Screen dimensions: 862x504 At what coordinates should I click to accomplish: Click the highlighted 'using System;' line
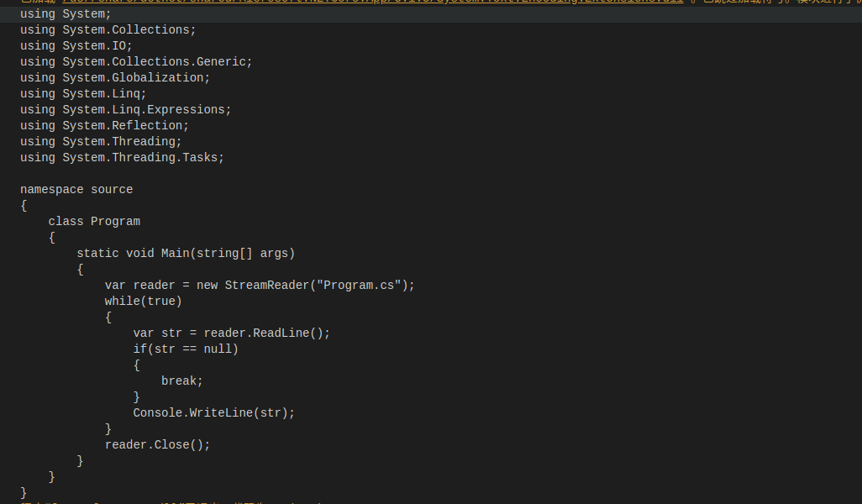(66, 13)
